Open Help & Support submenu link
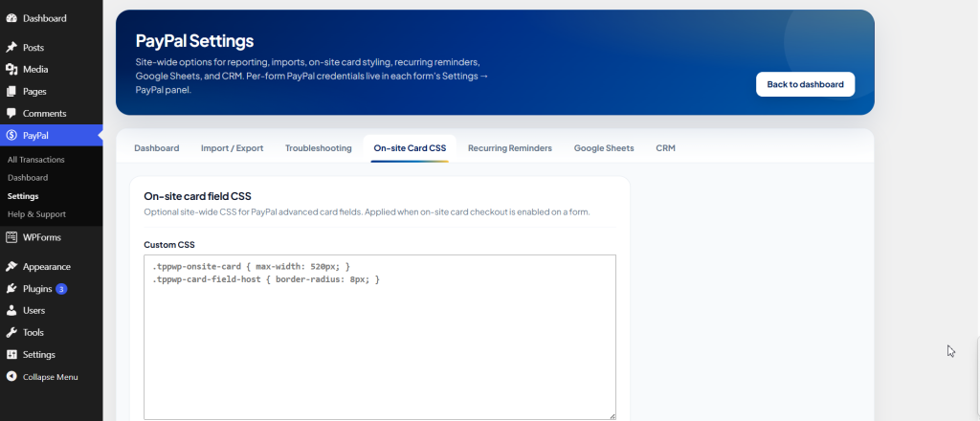This screenshot has width=980, height=421. 36,214
